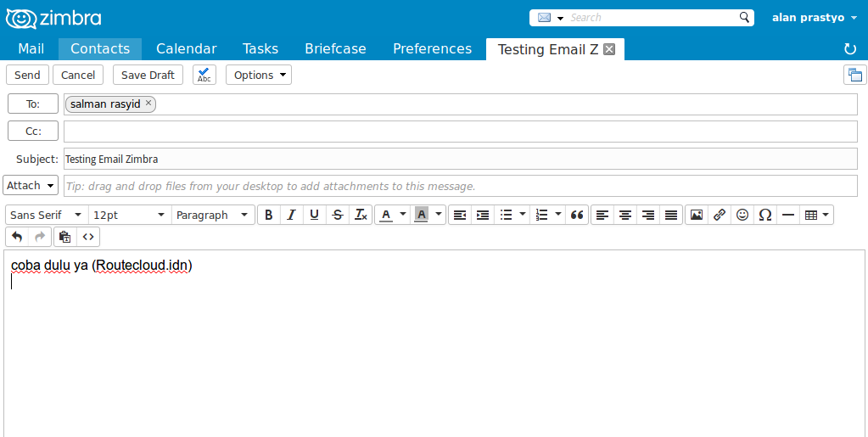
Task: Expand the text color picker arrow
Action: (403, 215)
